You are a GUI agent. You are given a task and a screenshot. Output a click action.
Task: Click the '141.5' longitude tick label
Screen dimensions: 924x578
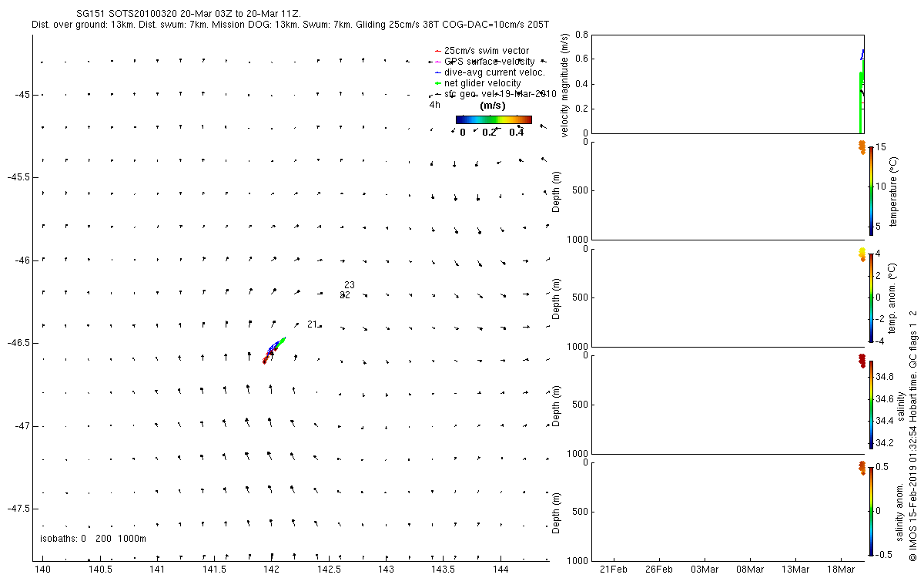pyautogui.click(x=214, y=569)
